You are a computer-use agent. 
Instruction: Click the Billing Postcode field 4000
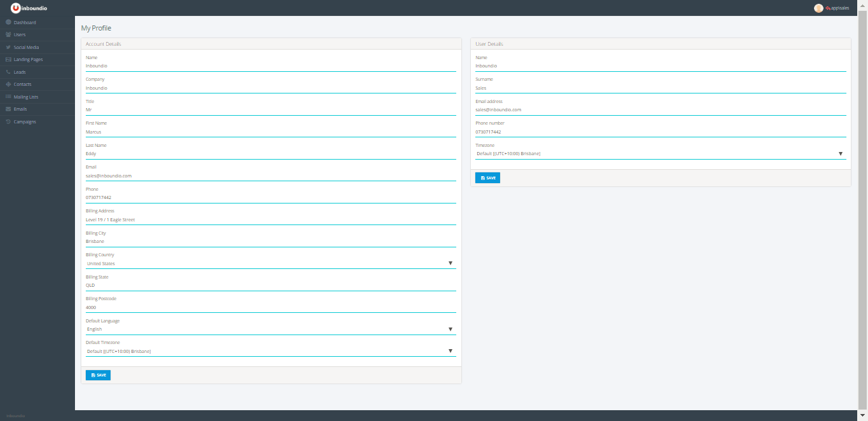[271, 308]
